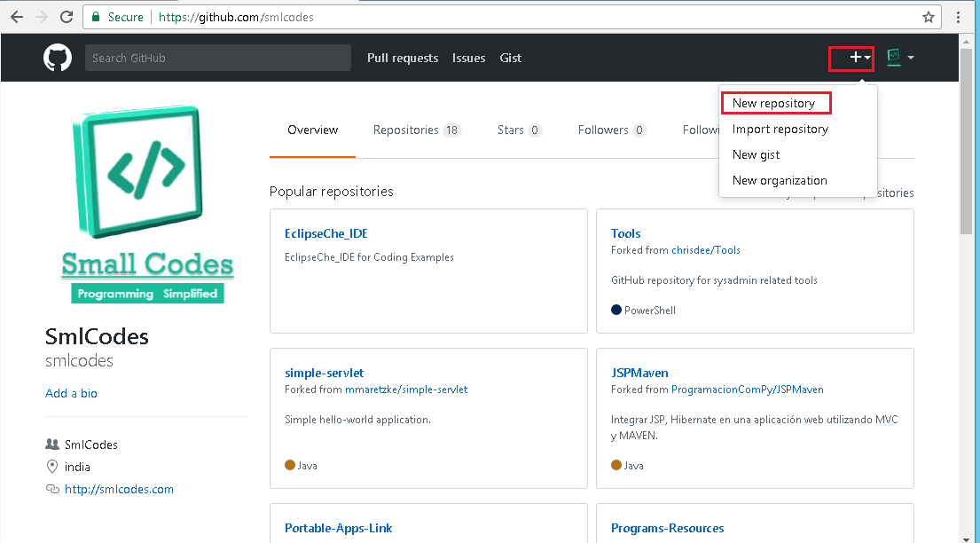Select New repository from the menu

click(x=773, y=103)
